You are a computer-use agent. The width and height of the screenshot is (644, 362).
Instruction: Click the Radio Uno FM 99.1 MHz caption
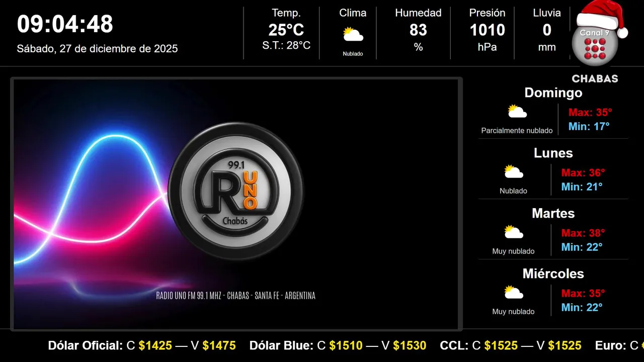pos(236,296)
